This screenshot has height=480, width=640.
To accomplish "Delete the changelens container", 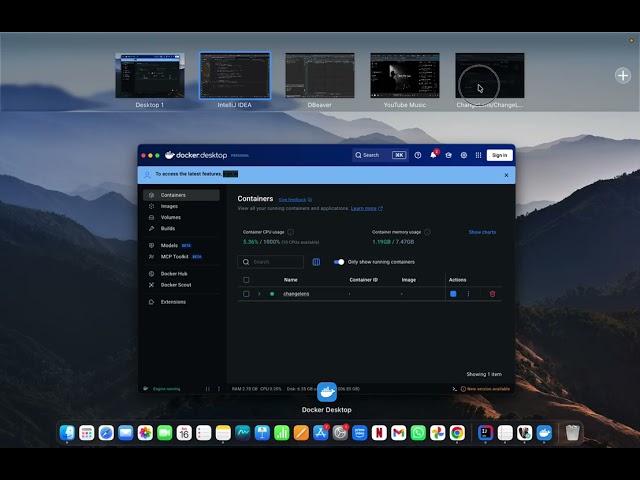I will pyautogui.click(x=492, y=294).
